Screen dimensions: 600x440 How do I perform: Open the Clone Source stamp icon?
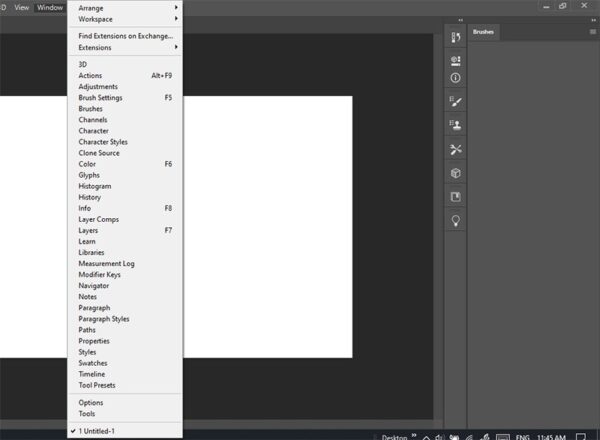point(456,125)
